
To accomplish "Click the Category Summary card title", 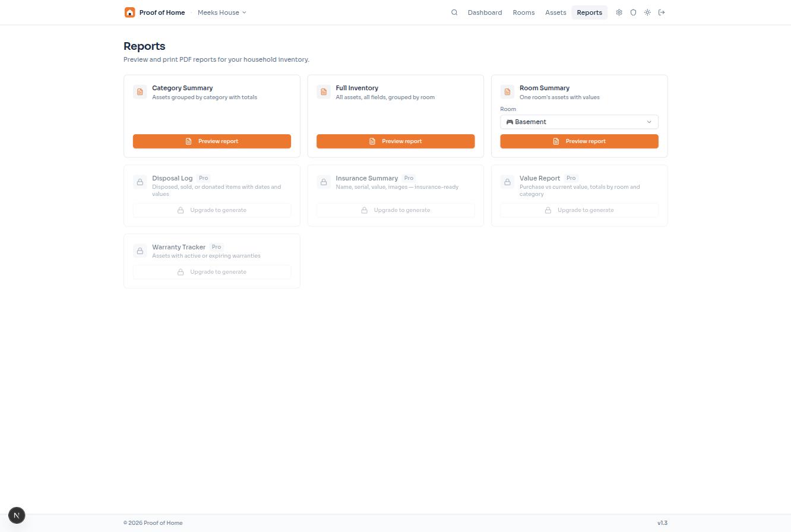I will point(182,88).
